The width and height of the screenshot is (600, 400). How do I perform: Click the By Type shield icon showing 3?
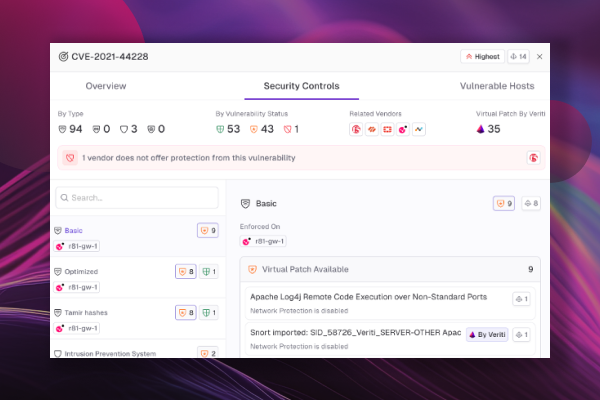124,129
